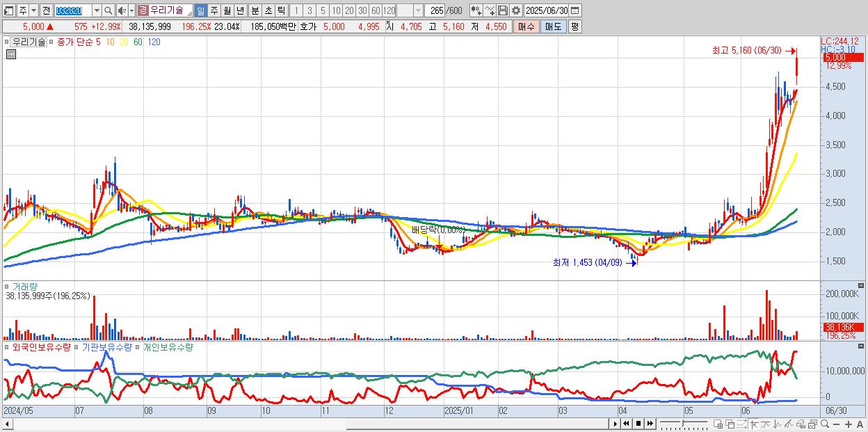Choose the 30 interval button
The height and width of the screenshot is (432, 868).
362,10
